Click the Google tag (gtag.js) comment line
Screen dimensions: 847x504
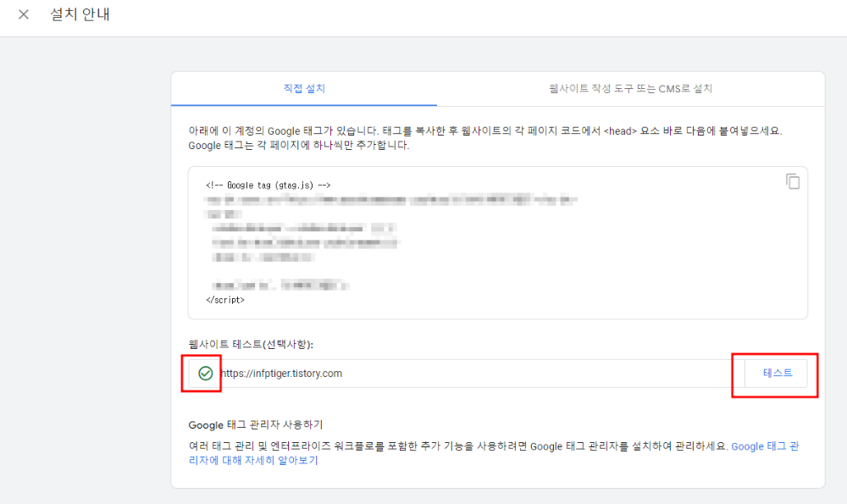tap(268, 186)
